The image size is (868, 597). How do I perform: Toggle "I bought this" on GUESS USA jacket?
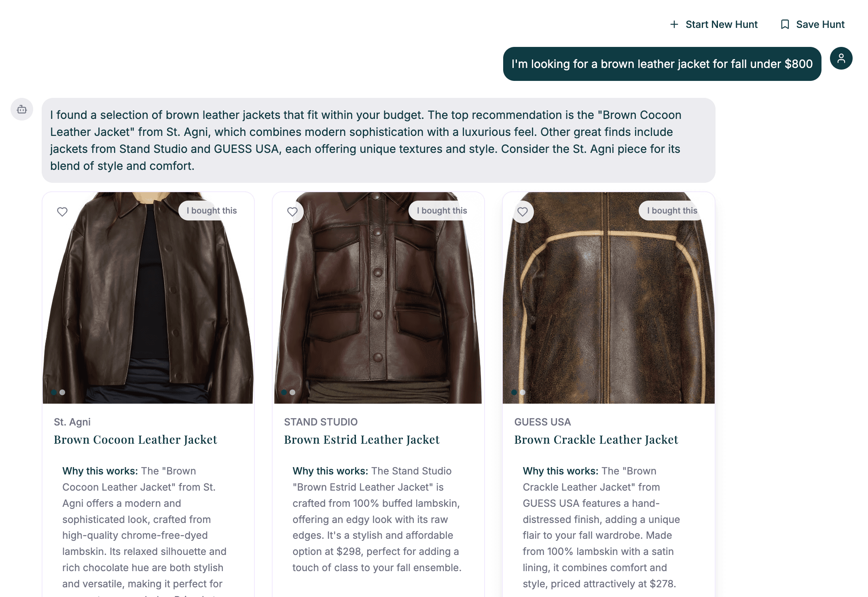click(672, 211)
